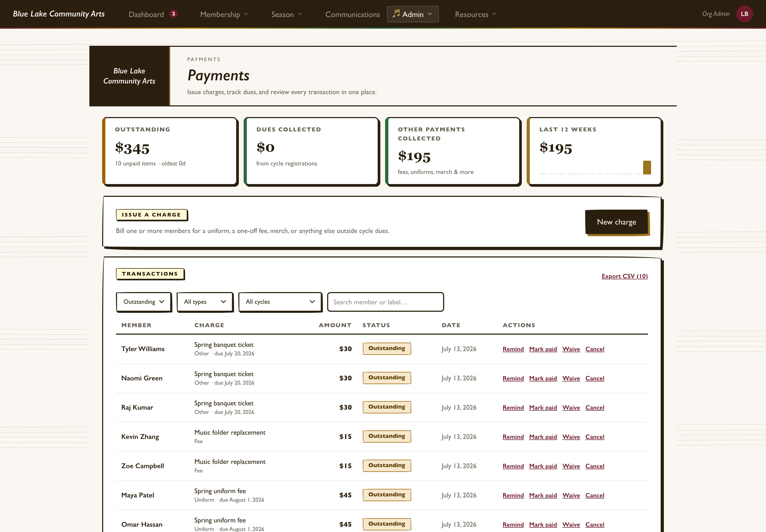Click the music note icon in Admin
This screenshot has height=532, width=766.
396,14
